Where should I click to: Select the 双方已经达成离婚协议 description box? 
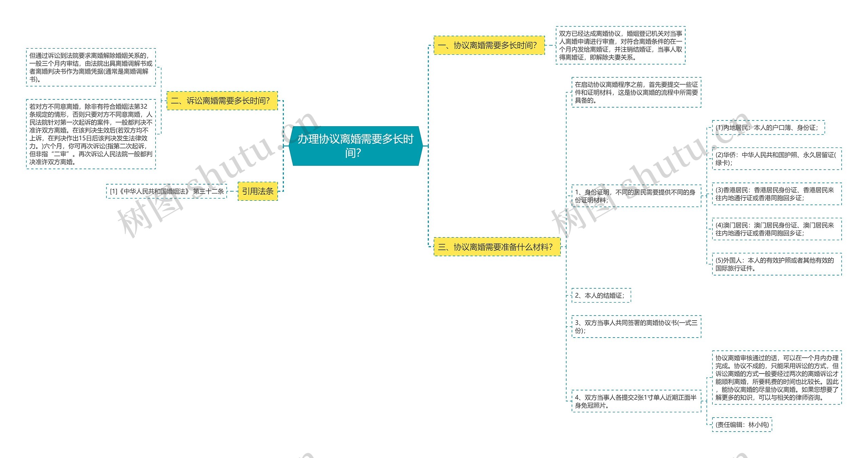point(620,45)
